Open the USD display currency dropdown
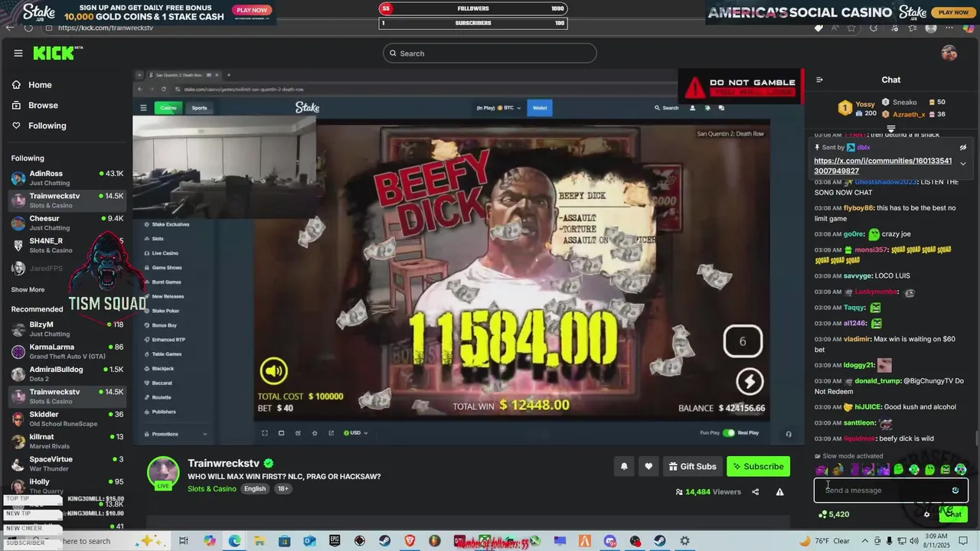This screenshot has height=551, width=980. click(355, 433)
